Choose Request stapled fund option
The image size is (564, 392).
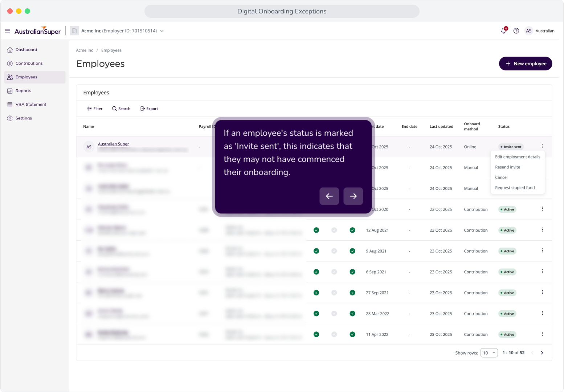(x=515, y=188)
